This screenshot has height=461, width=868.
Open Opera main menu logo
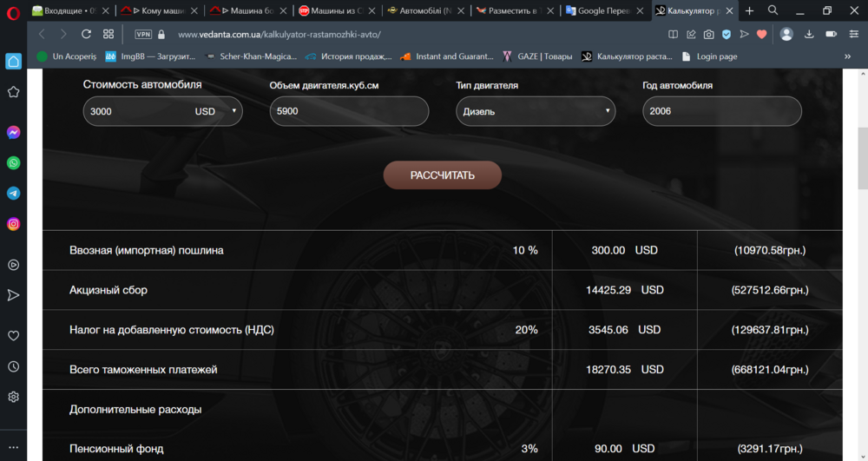[13, 12]
